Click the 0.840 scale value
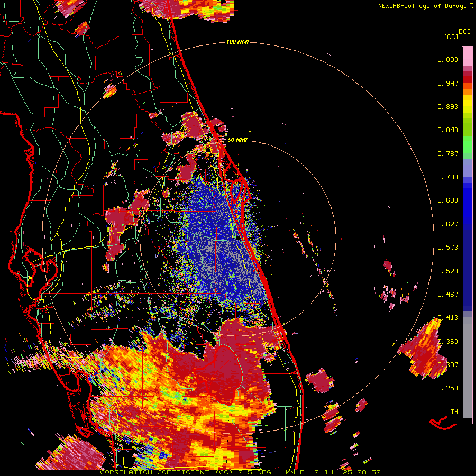The width and height of the screenshot is (476, 476). point(448,130)
